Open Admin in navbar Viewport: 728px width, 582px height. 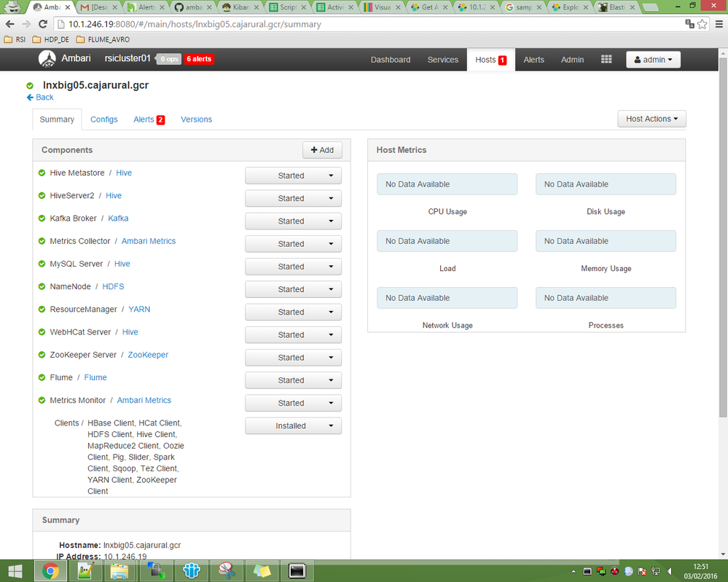pyautogui.click(x=572, y=60)
